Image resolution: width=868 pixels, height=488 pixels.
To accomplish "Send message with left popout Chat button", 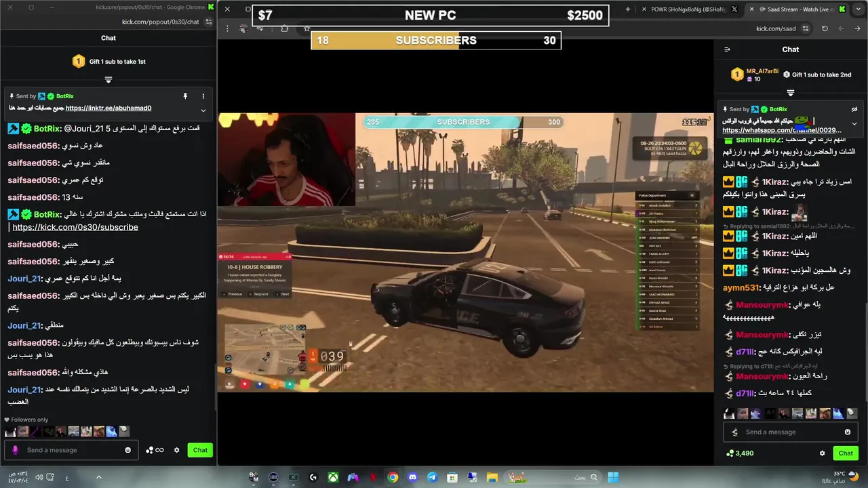I will click(x=200, y=450).
